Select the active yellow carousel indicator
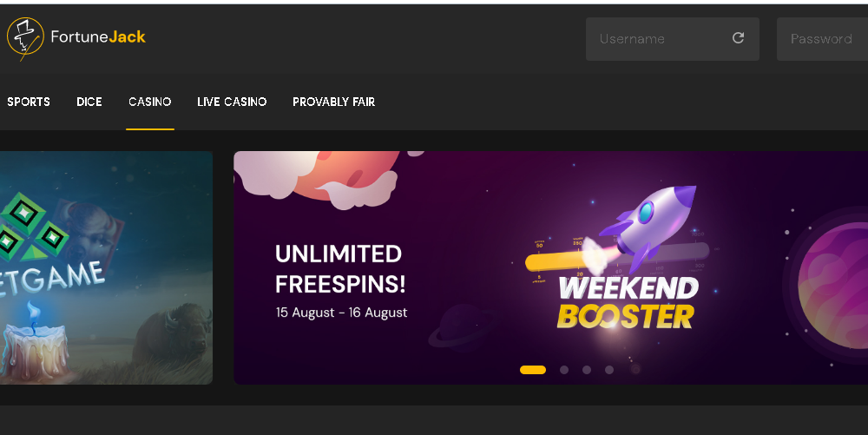 coord(533,370)
